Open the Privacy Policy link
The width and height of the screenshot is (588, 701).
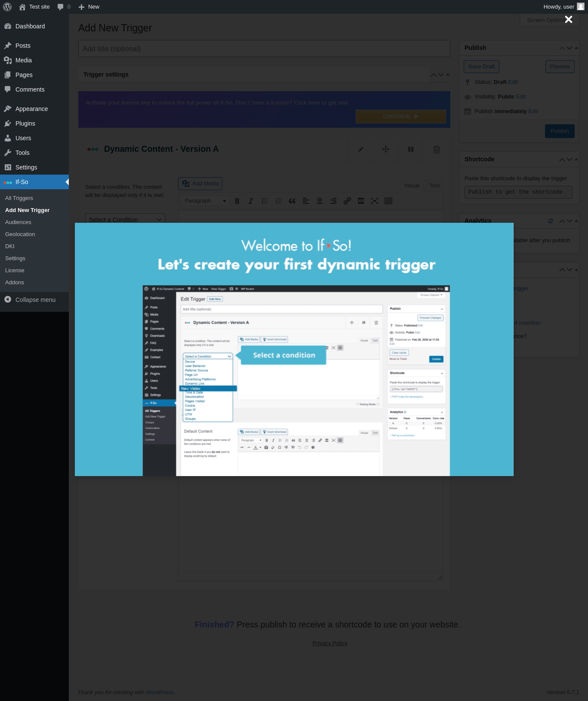[x=330, y=643]
